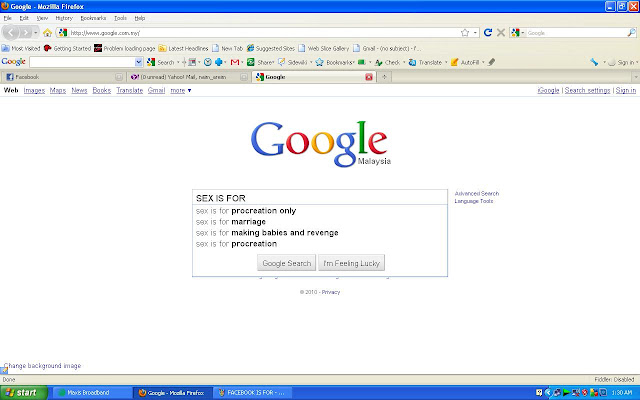Click the blue plus gadget icon in toolbar

coord(219,62)
